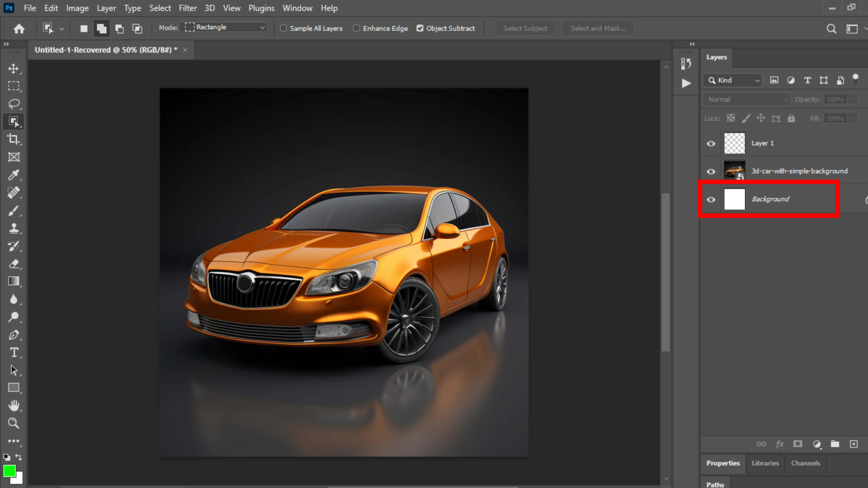Open the Fill slider dropdown arrow
This screenshot has width=868, height=488.
(x=853, y=119)
